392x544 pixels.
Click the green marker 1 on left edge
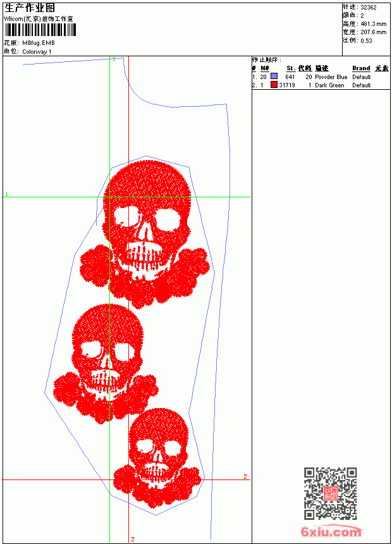[x=6, y=194]
